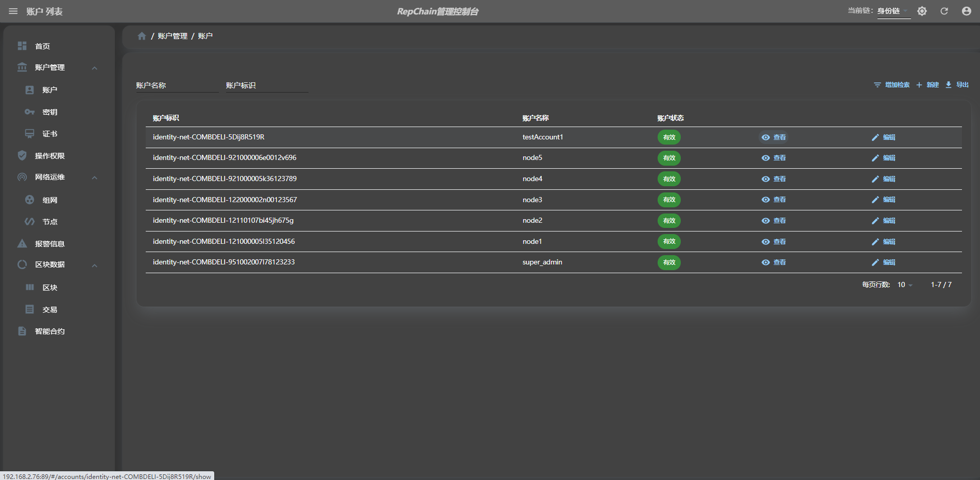Click the 1-7 / 7 pagination text
This screenshot has height=480, width=980.
(941, 285)
